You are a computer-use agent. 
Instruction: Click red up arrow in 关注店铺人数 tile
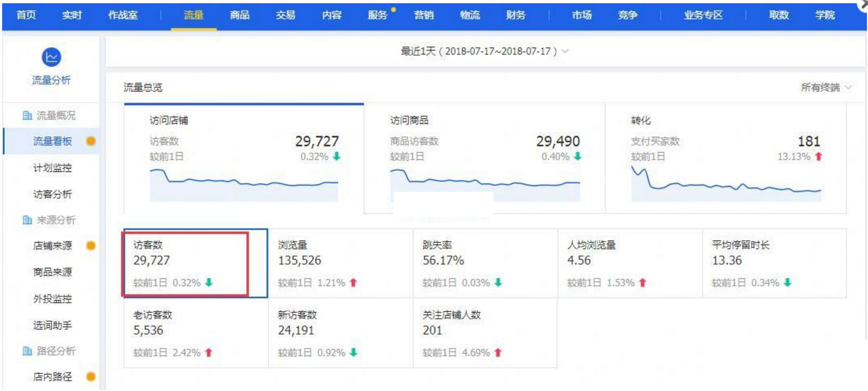pyautogui.click(x=498, y=352)
